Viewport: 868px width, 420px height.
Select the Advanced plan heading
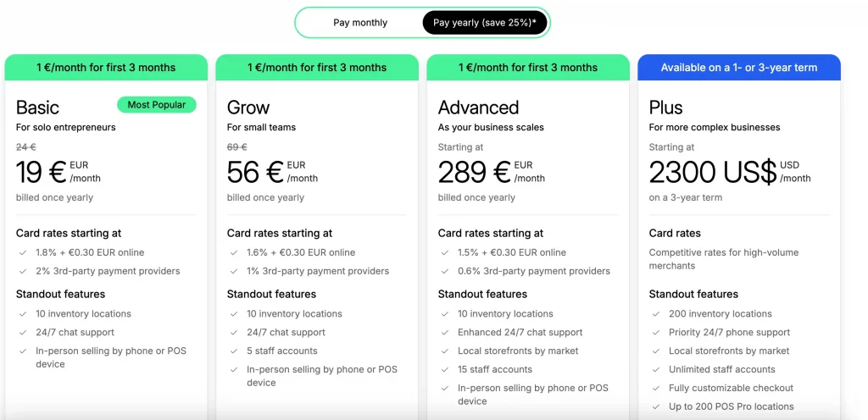pos(478,108)
